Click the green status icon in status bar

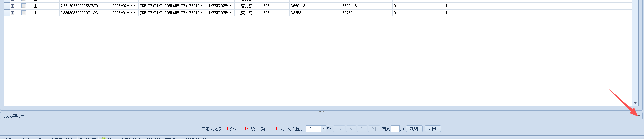coord(103,138)
